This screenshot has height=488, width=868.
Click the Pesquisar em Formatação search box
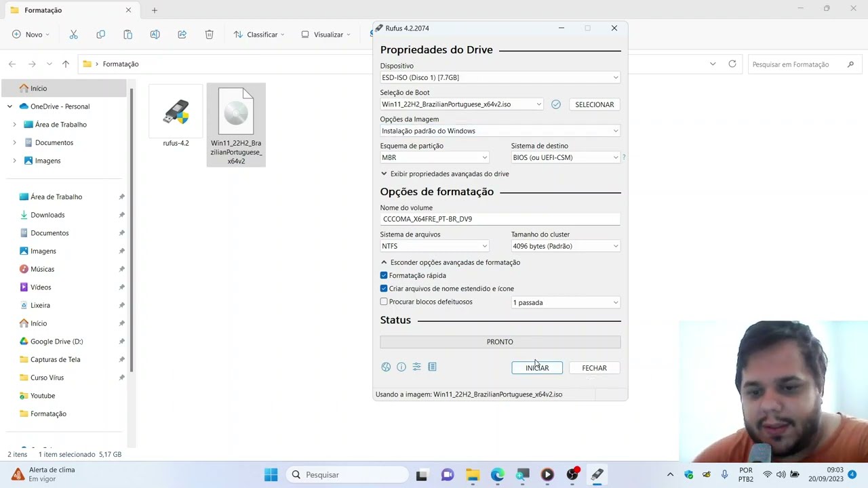[804, 64]
